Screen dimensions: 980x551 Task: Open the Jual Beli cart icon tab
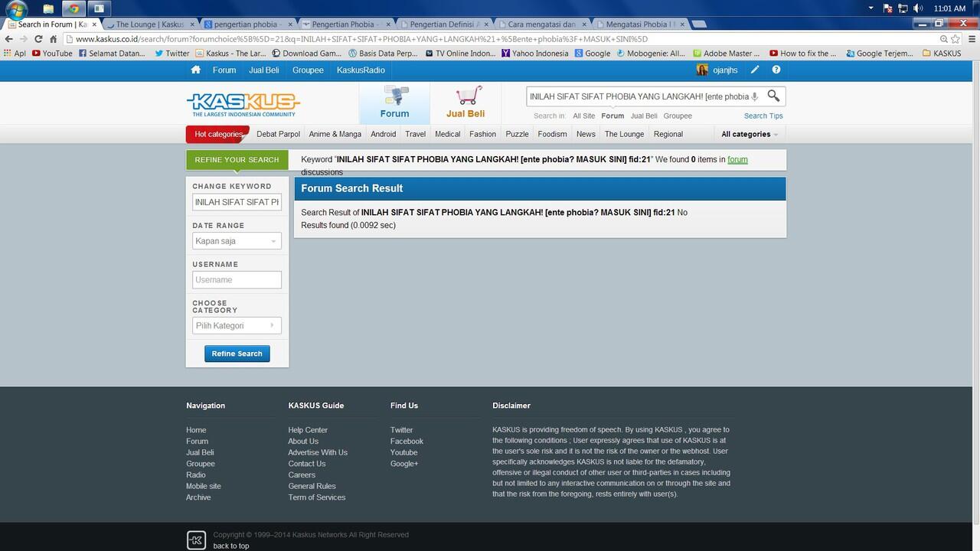click(465, 102)
